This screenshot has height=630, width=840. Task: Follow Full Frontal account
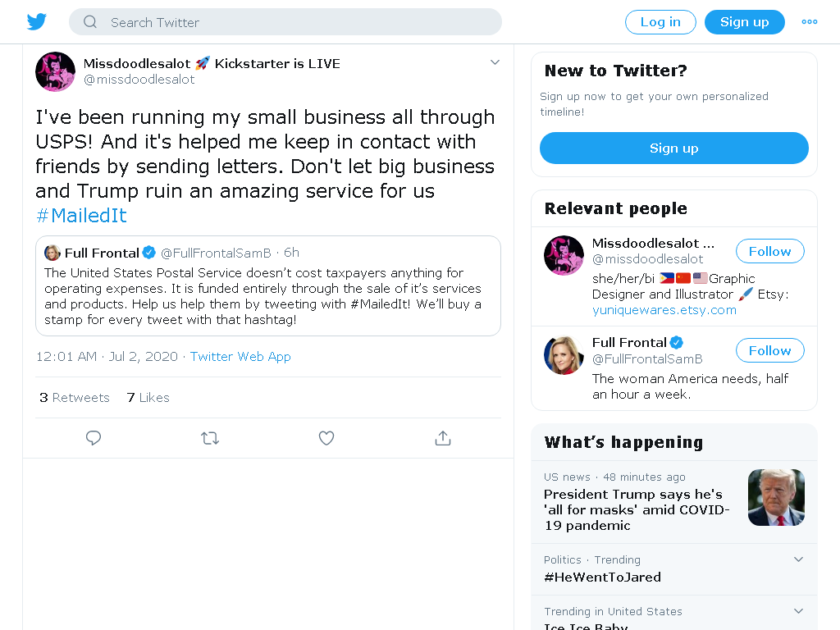(x=769, y=350)
